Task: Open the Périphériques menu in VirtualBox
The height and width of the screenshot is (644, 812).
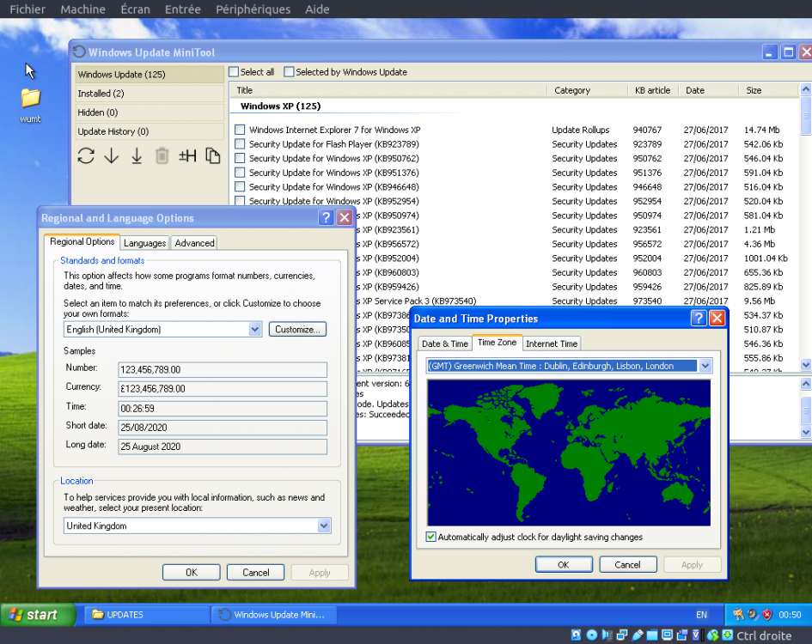Action: (253, 9)
